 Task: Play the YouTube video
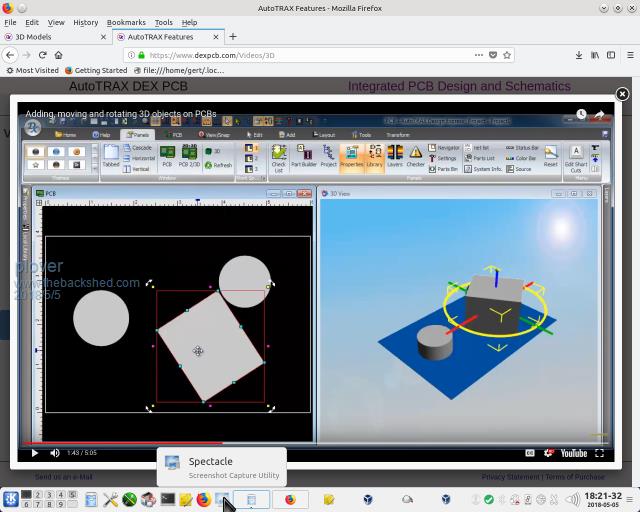click(x=34, y=453)
